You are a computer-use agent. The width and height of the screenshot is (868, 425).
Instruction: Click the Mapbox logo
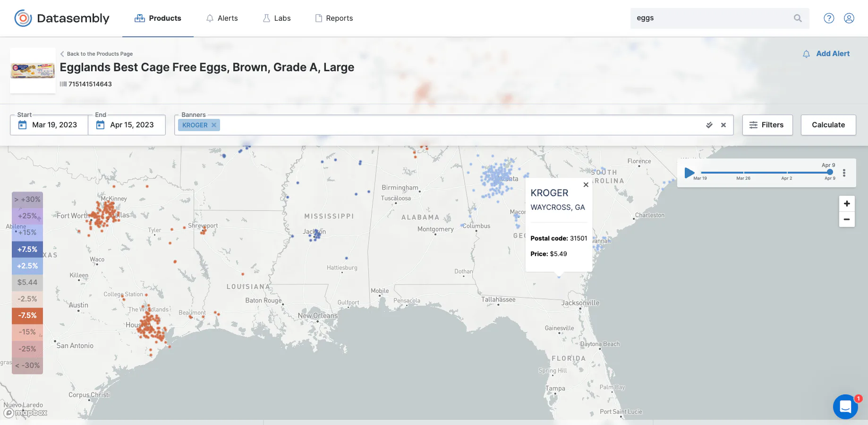coord(26,413)
